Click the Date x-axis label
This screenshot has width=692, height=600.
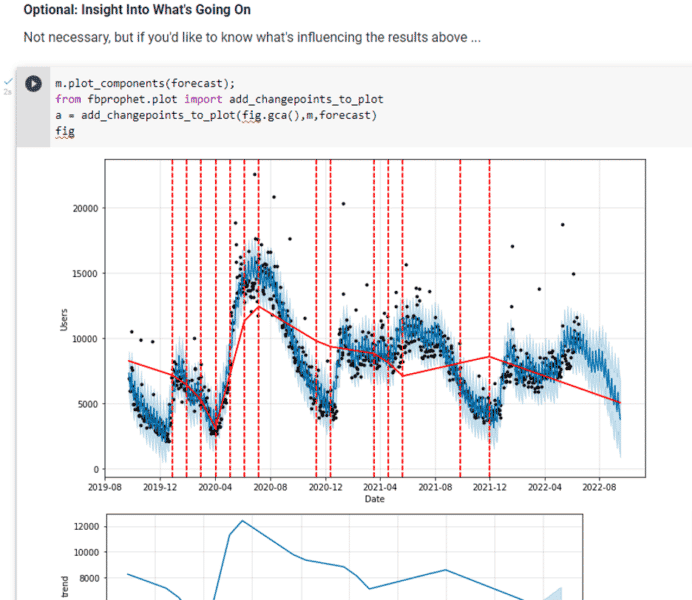click(374, 499)
